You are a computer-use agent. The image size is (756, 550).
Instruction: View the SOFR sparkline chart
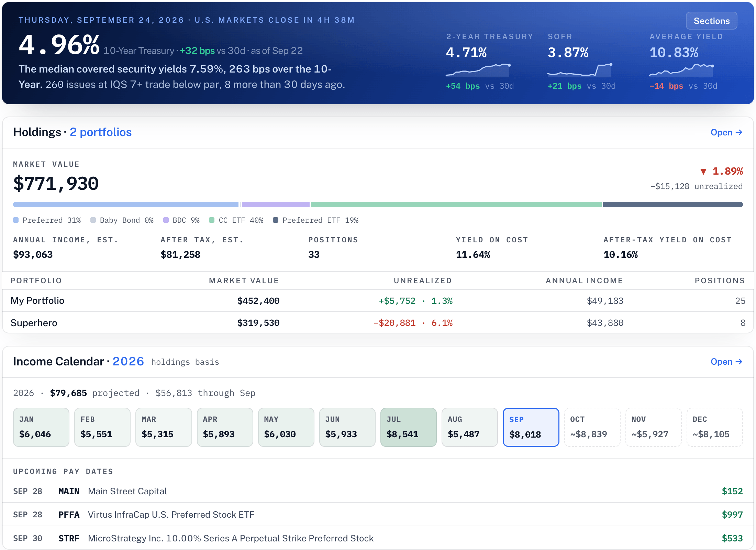[580, 70]
